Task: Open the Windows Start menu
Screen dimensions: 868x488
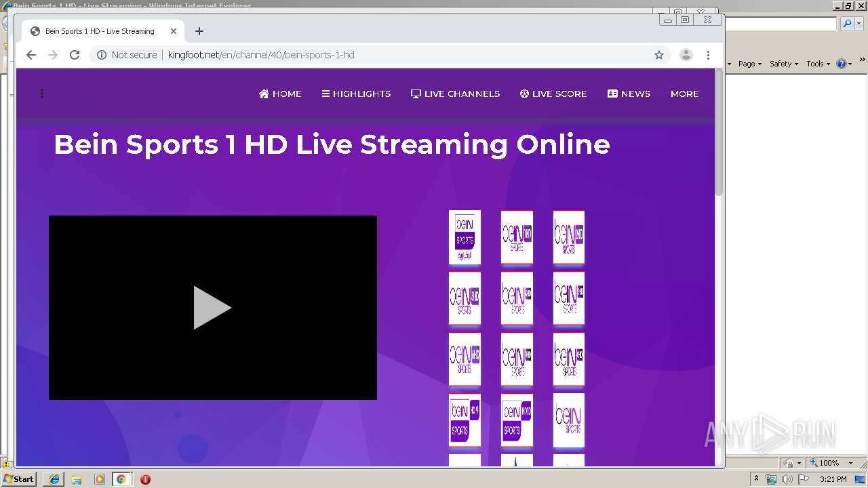Action: pos(19,479)
